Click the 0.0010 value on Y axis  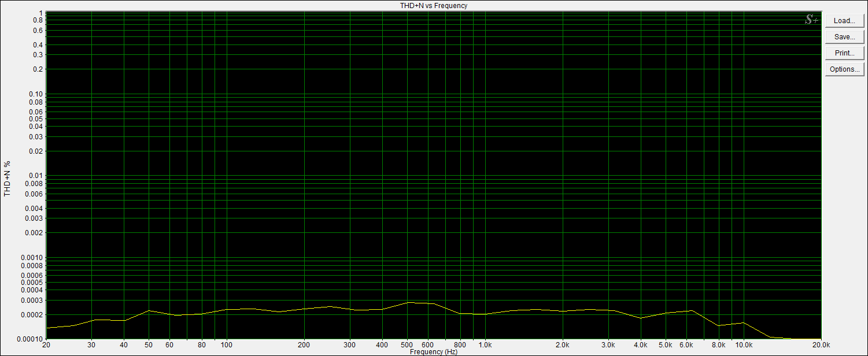coord(32,257)
